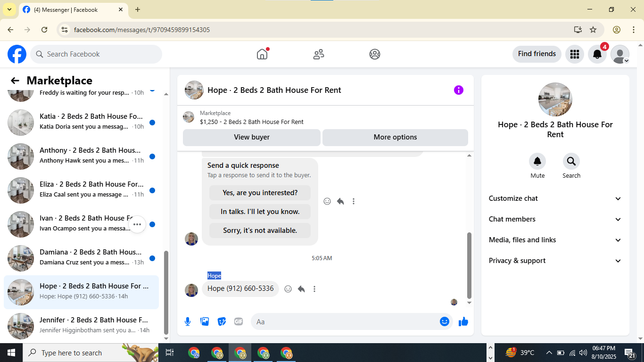Click the View buyer button
The height and width of the screenshot is (362, 644).
pos(252,137)
